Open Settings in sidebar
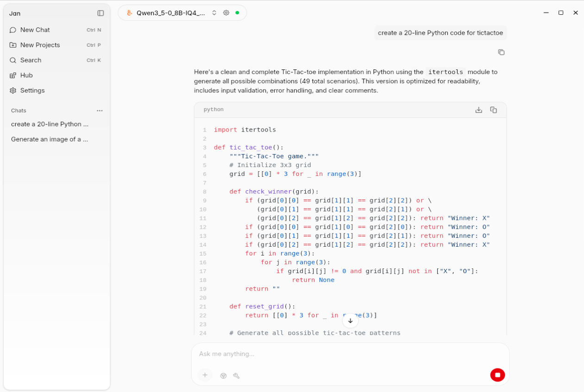This screenshot has width=584, height=392. point(57,90)
